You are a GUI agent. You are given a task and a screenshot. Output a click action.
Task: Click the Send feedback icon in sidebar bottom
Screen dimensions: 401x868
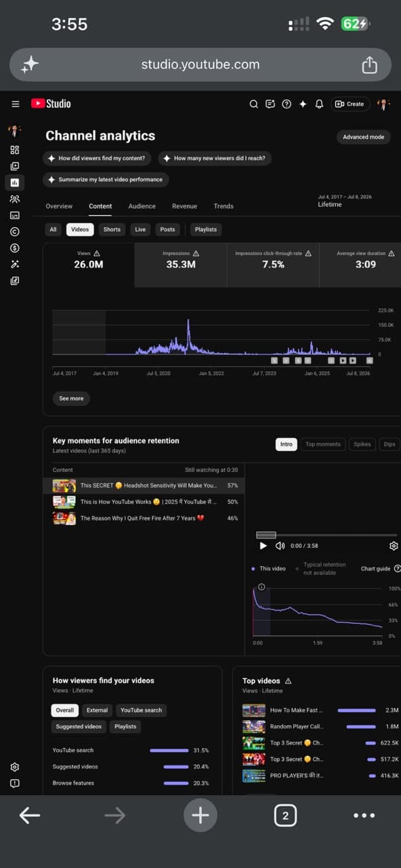coord(15,783)
